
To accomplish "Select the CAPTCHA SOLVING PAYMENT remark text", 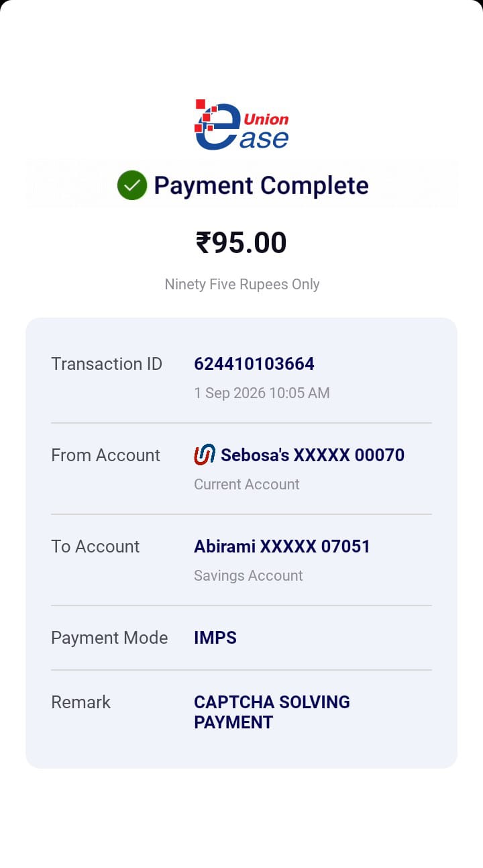I will point(272,712).
